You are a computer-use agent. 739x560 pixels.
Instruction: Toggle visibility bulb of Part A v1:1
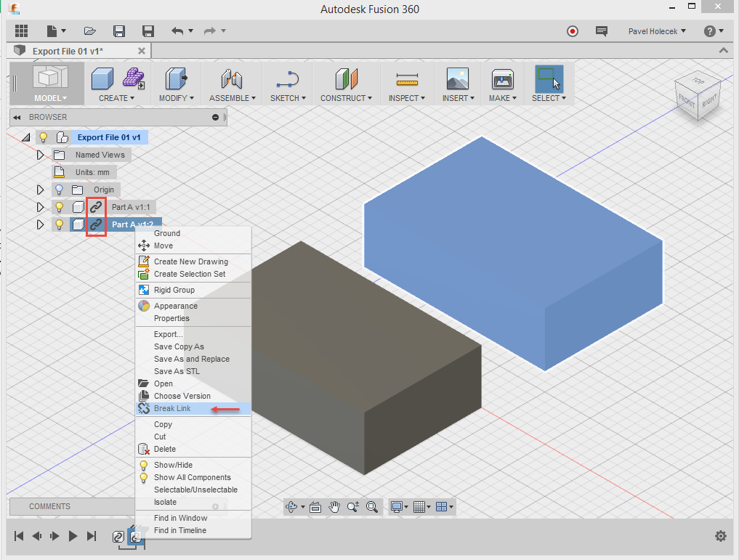59,207
